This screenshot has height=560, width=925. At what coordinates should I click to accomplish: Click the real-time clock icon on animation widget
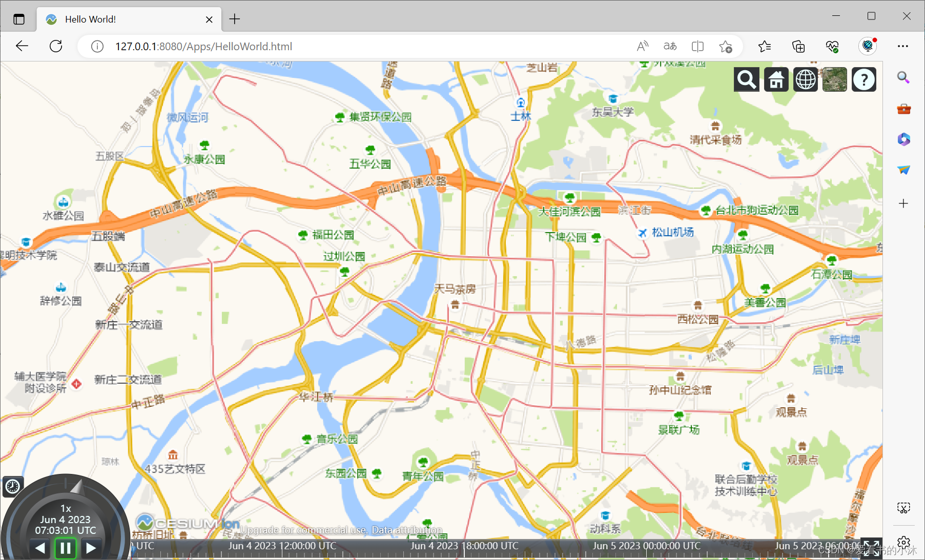(x=13, y=486)
